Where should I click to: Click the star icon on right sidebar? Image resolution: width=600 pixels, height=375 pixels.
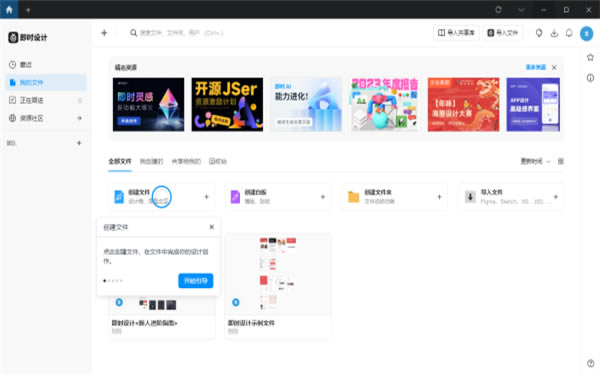[590, 57]
